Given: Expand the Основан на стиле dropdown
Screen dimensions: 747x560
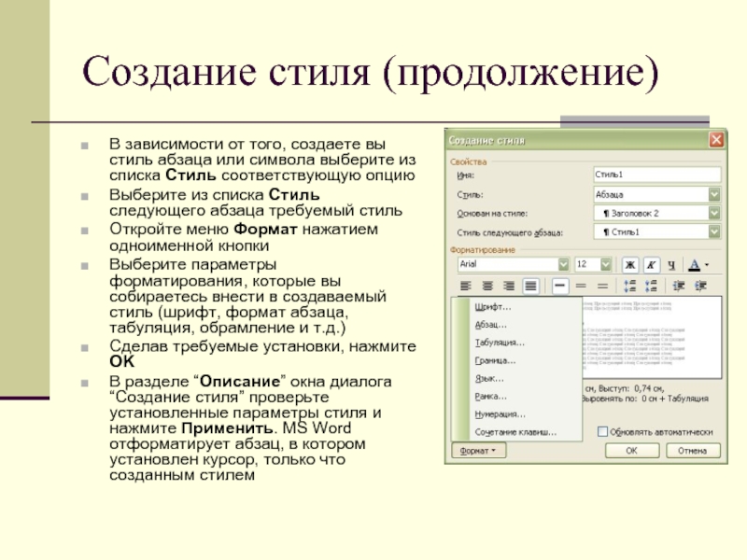Looking at the screenshot, I should [x=713, y=213].
